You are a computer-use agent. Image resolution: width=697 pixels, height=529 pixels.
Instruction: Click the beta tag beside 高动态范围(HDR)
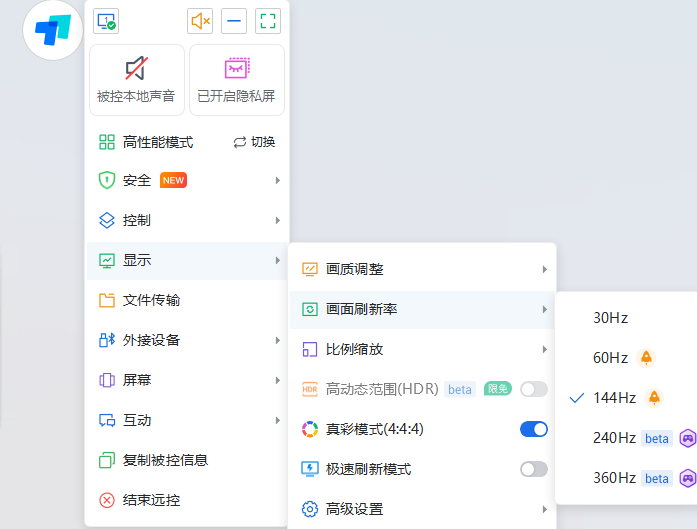(x=460, y=389)
